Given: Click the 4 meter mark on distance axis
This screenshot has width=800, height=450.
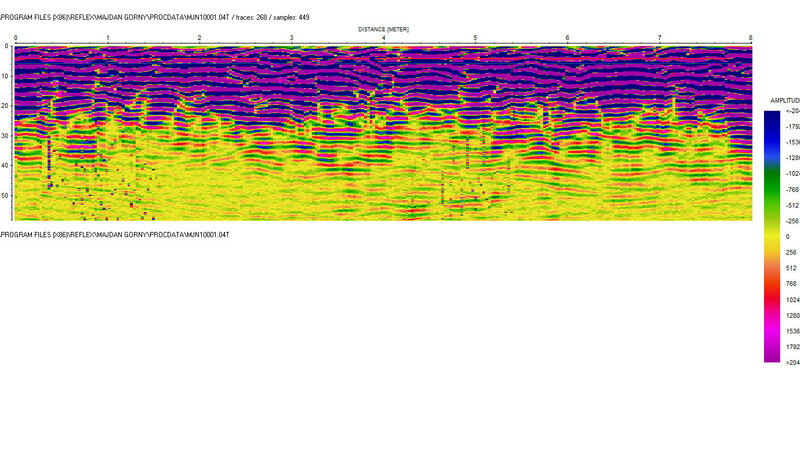Looking at the screenshot, I should pos(383,38).
